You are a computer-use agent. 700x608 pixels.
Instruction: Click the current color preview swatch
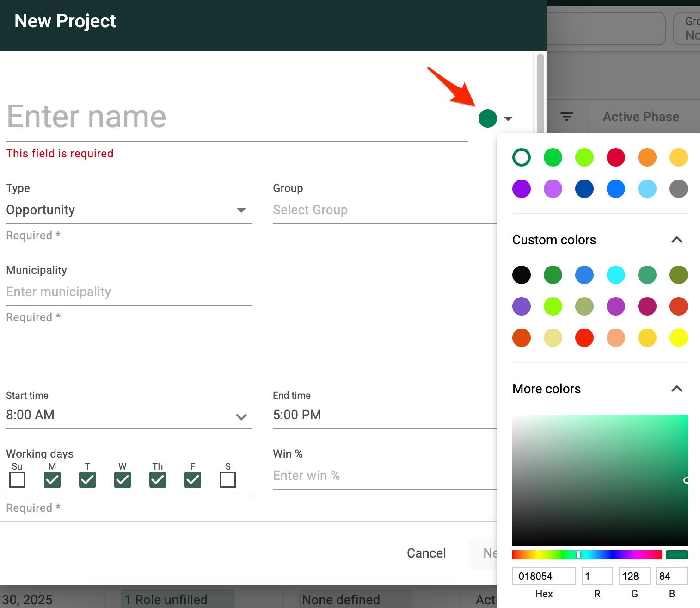[677, 555]
